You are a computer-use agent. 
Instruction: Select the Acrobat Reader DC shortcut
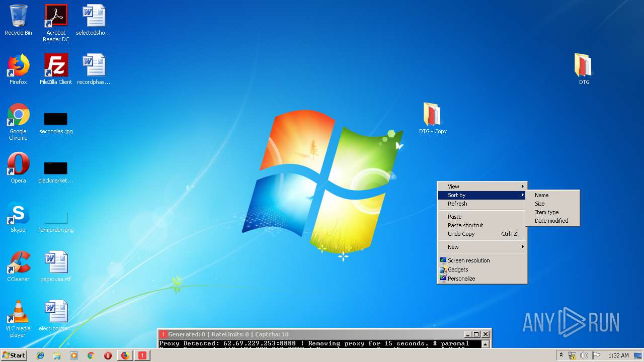pyautogui.click(x=56, y=23)
